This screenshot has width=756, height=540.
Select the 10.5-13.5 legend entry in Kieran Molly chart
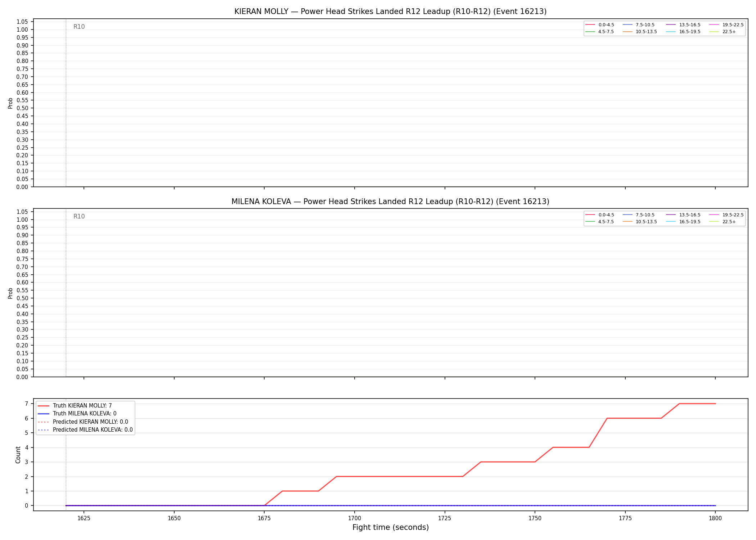tap(640, 32)
